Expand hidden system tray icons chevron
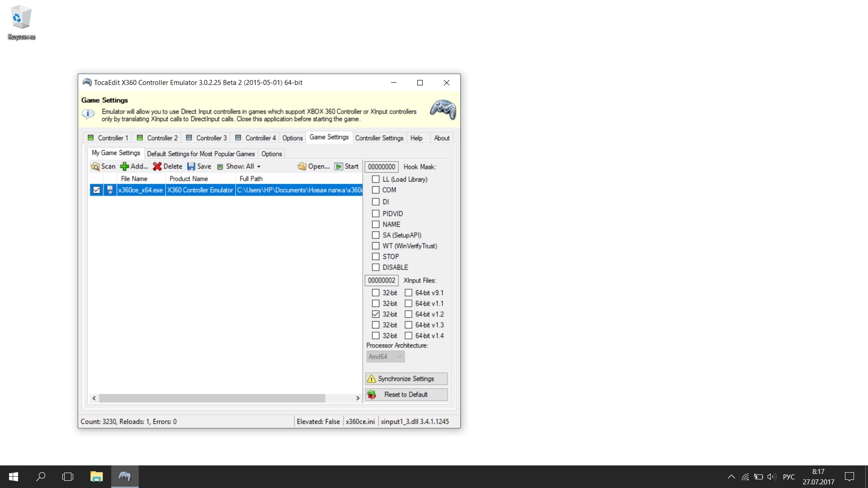 (731, 477)
